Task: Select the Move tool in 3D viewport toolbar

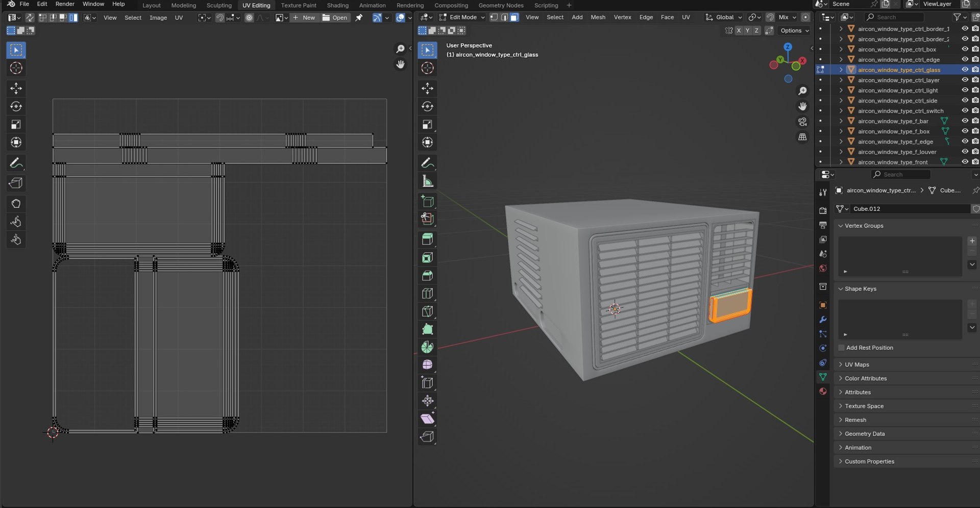Action: (x=427, y=88)
